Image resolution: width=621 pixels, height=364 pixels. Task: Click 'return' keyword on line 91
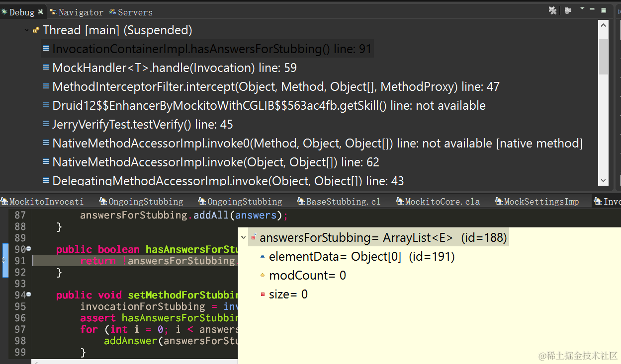[x=98, y=261]
